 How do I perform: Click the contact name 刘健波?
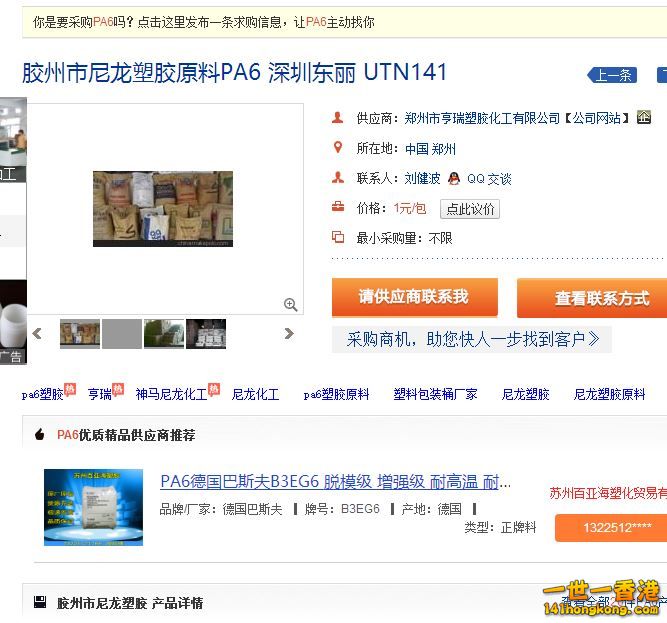[422, 179]
